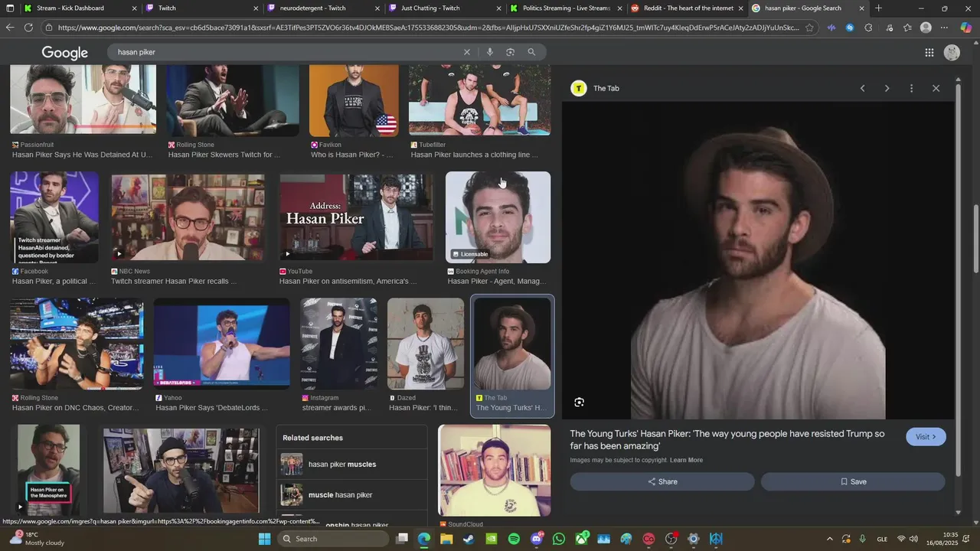The width and height of the screenshot is (980, 551).
Task: Bookmark this page with the star icon
Action: click(x=809, y=28)
